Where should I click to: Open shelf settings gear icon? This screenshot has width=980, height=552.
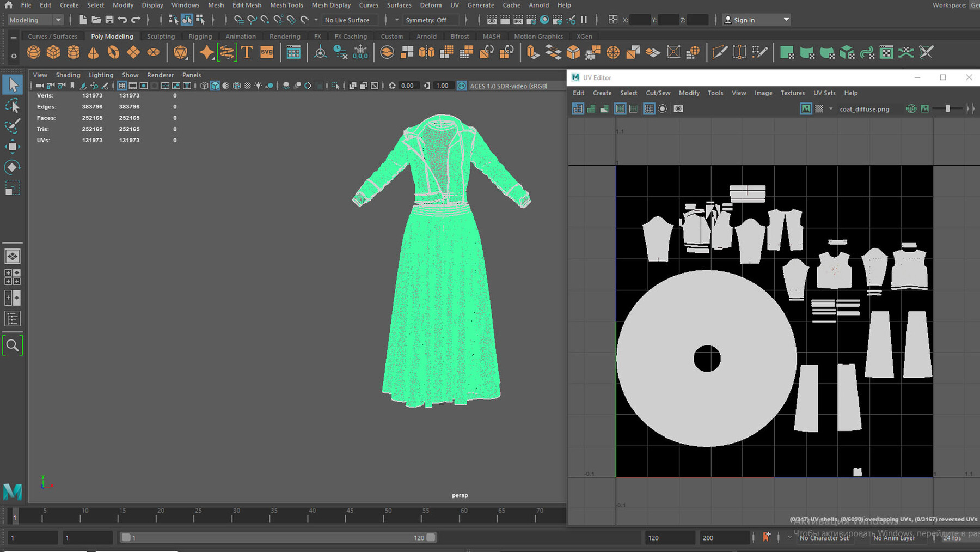click(14, 56)
